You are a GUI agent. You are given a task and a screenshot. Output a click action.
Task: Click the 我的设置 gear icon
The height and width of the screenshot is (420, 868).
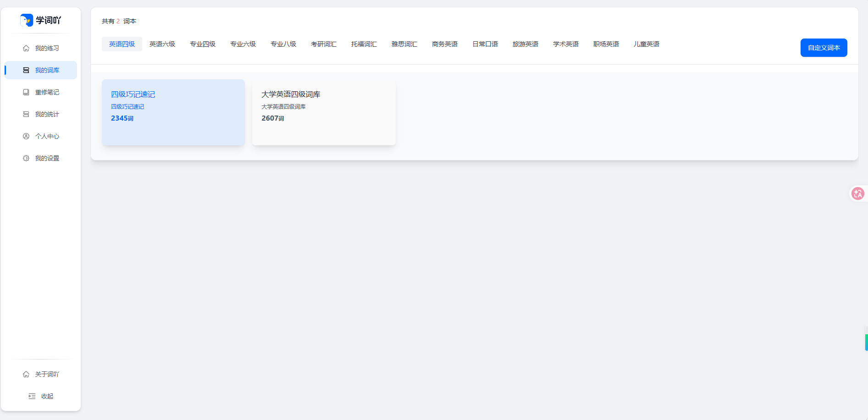26,158
